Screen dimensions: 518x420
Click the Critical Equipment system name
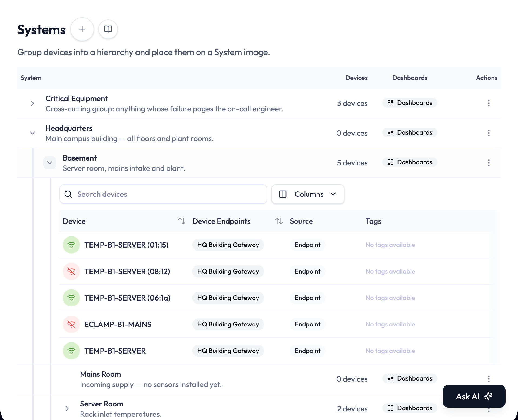[x=77, y=98]
